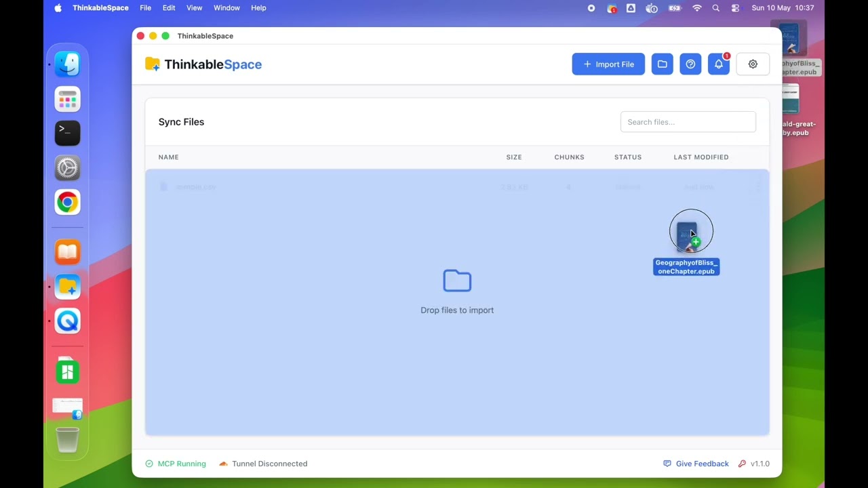Open the folder icon button in header
868x488 pixels.
(x=663, y=64)
